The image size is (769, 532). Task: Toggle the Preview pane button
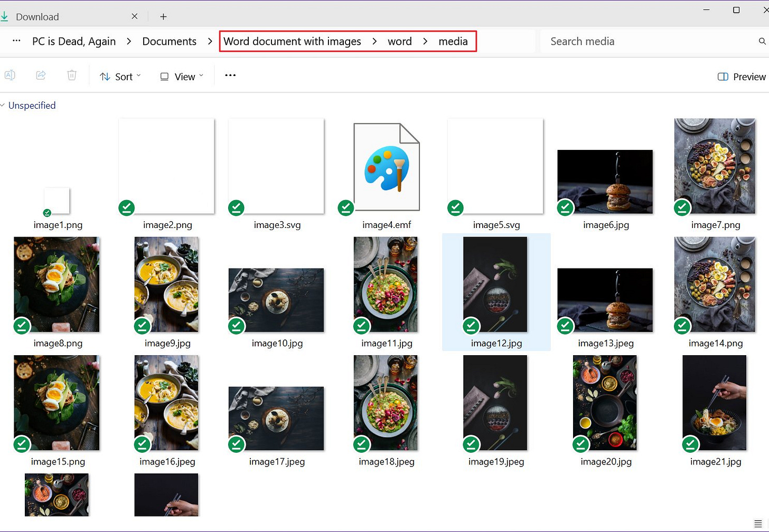click(x=742, y=77)
